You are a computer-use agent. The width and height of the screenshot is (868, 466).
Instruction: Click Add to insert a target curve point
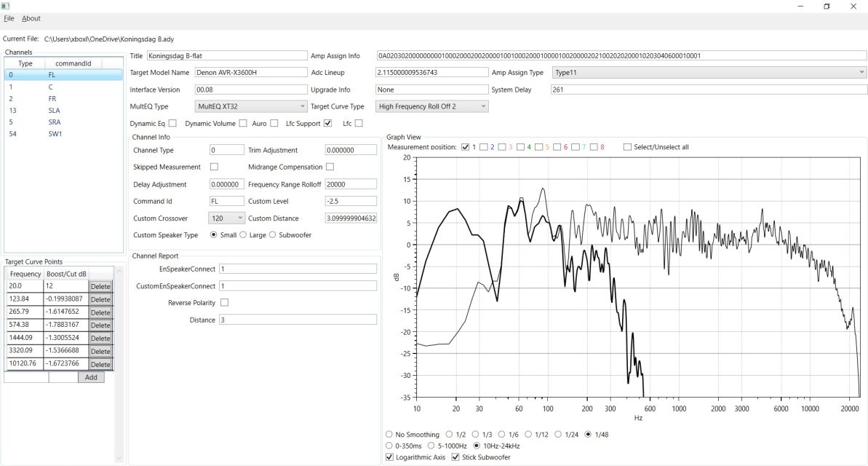click(91, 377)
